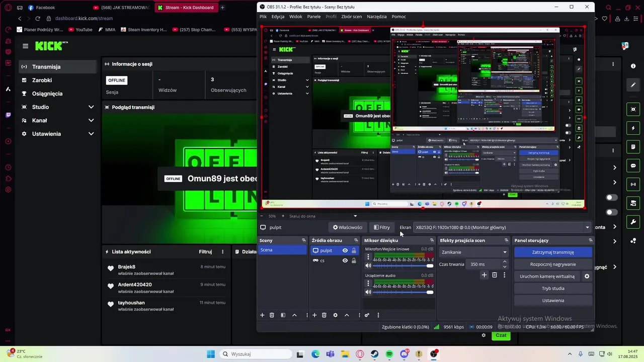The image size is (644, 362).
Task: Toggle visibility of pulpit source
Action: point(345,250)
